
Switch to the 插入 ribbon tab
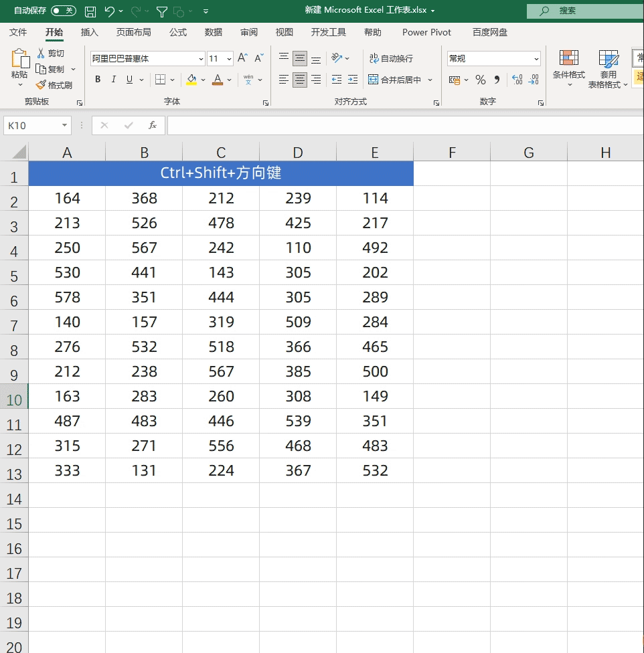point(89,32)
